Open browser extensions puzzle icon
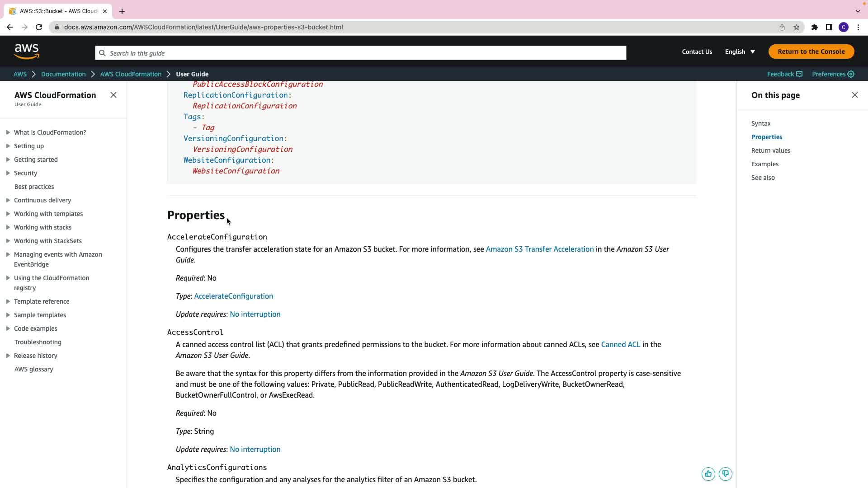The width and height of the screenshot is (868, 488). coord(814,27)
